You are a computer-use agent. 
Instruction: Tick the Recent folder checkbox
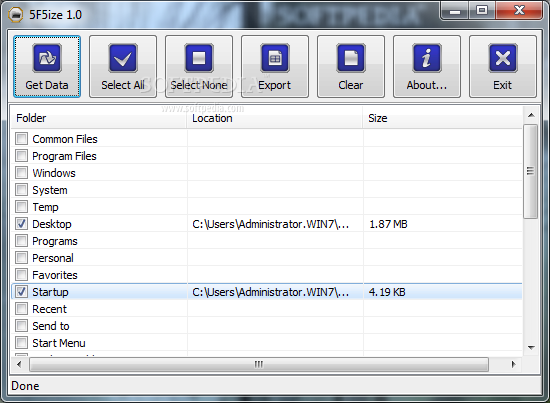point(21,309)
